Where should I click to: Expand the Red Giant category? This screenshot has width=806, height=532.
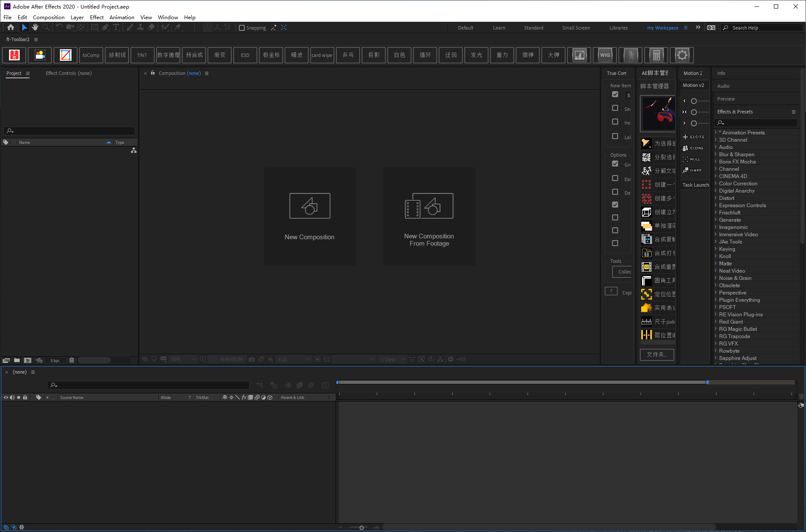tap(716, 322)
